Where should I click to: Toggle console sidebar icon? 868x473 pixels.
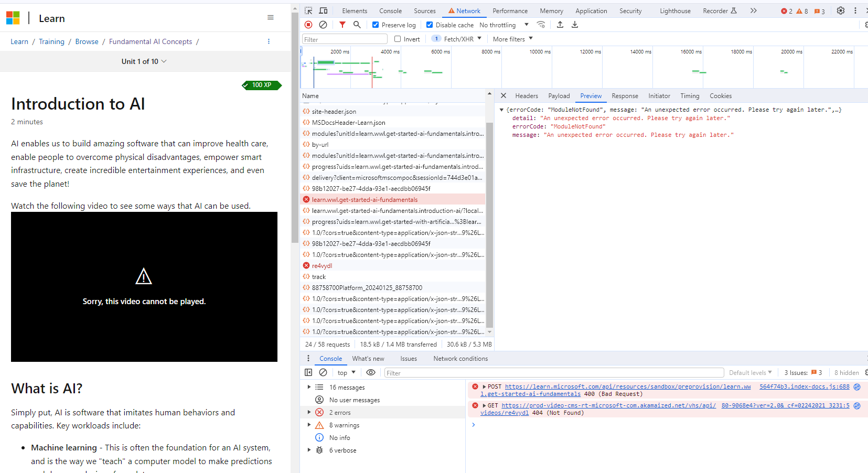[x=308, y=372]
